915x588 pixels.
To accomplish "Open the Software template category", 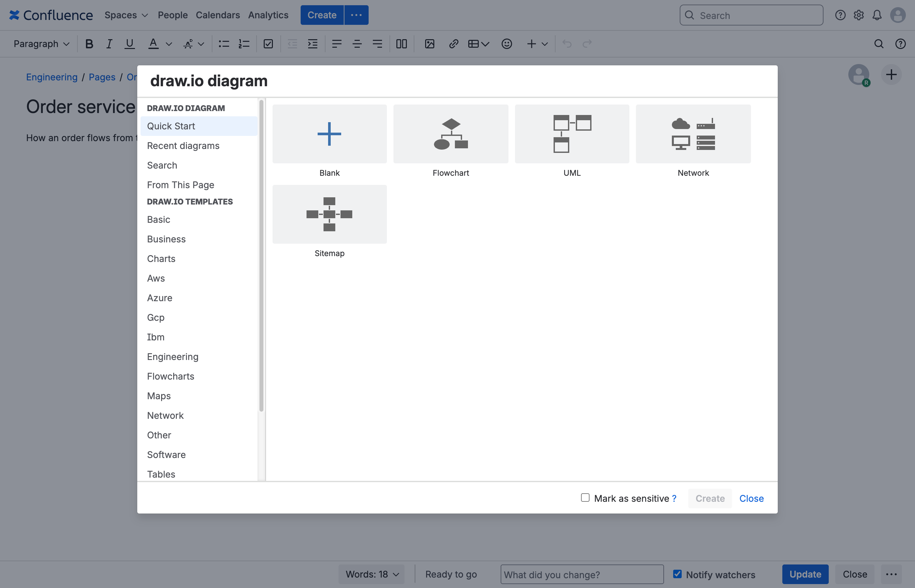I will (199, 454).
